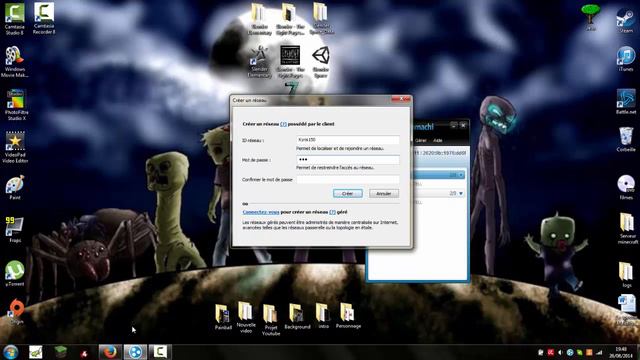Open the Projet Youtube folder
This screenshot has height=360, width=640.
point(271,320)
